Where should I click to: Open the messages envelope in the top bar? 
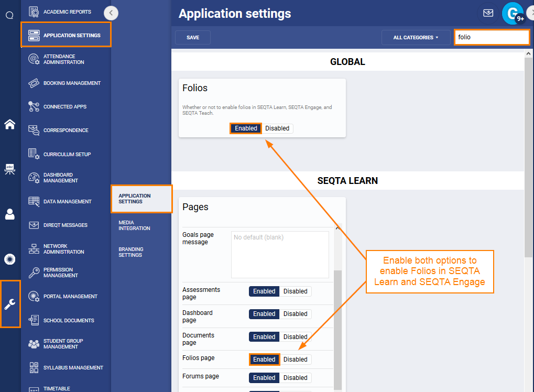click(x=488, y=13)
